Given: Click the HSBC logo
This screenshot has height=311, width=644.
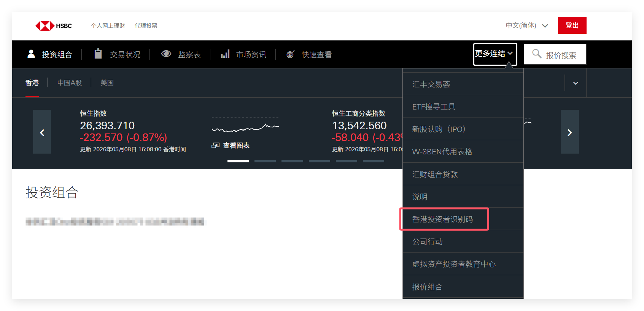Looking at the screenshot, I should (x=54, y=26).
